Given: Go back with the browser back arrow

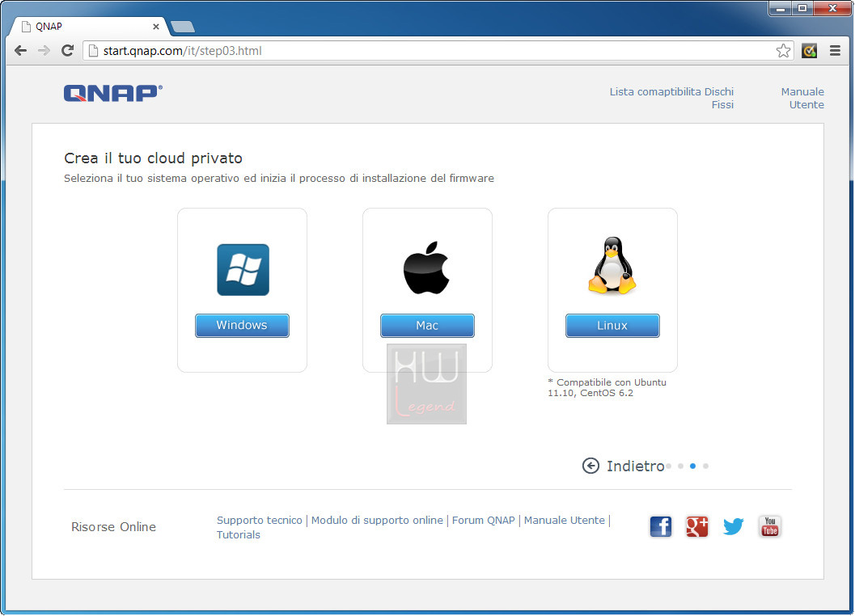Looking at the screenshot, I should point(21,51).
